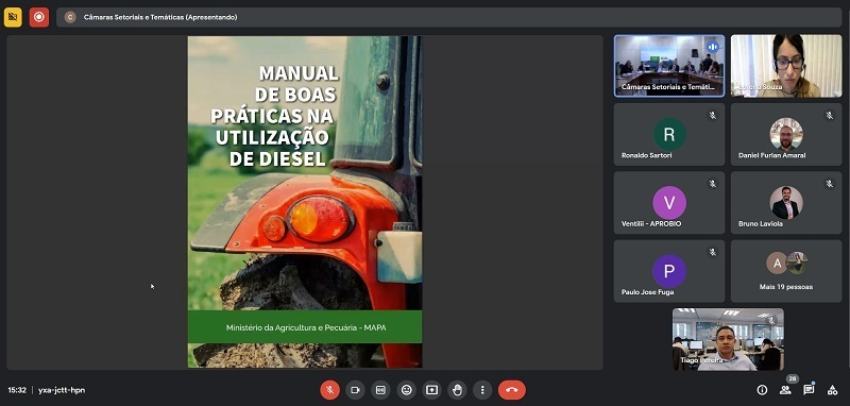Image resolution: width=850 pixels, height=406 pixels.
Task: Click Paulo Jose Fuga's muted mic icon
Action: pyautogui.click(x=712, y=252)
